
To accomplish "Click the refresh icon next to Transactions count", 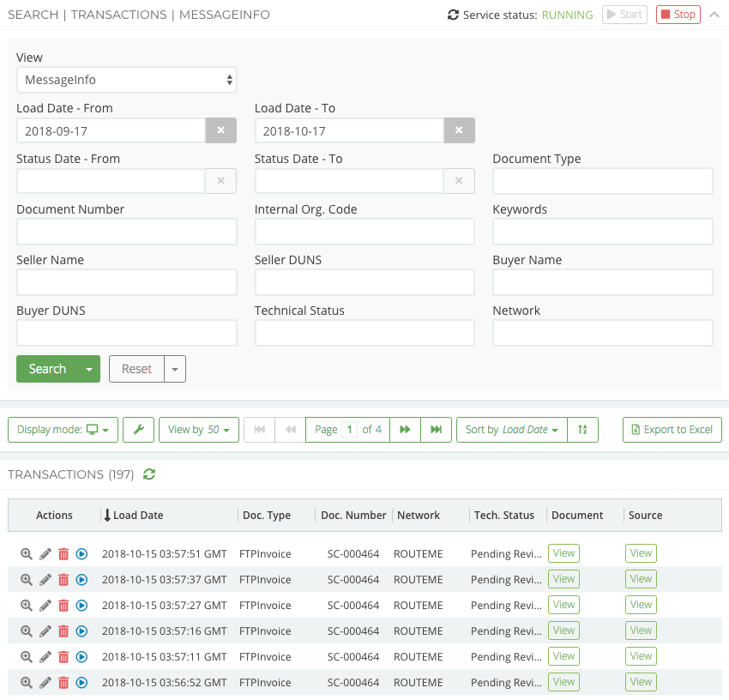I will (x=149, y=474).
